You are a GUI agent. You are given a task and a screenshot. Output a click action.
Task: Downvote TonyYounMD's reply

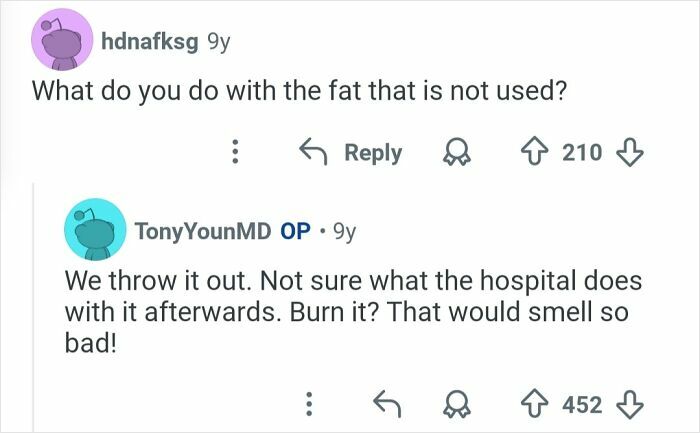tap(629, 404)
